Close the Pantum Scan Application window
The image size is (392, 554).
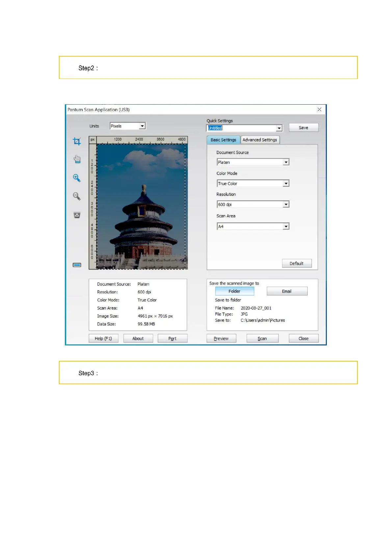[319, 110]
